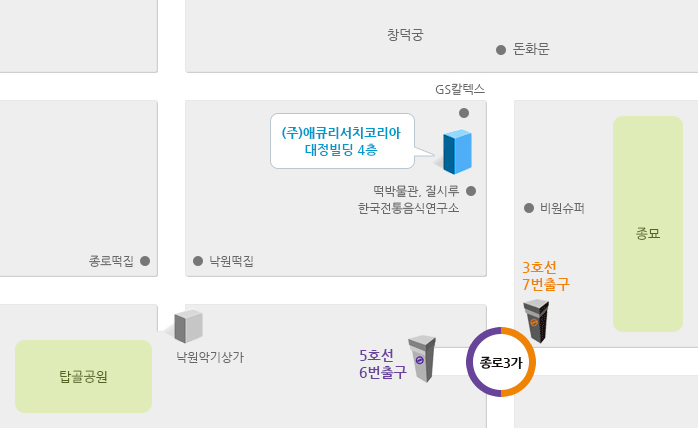Screen dimensions: 698x429
Task: Click the orange 3호선 7번출구 text
Action: pyautogui.click(x=546, y=276)
